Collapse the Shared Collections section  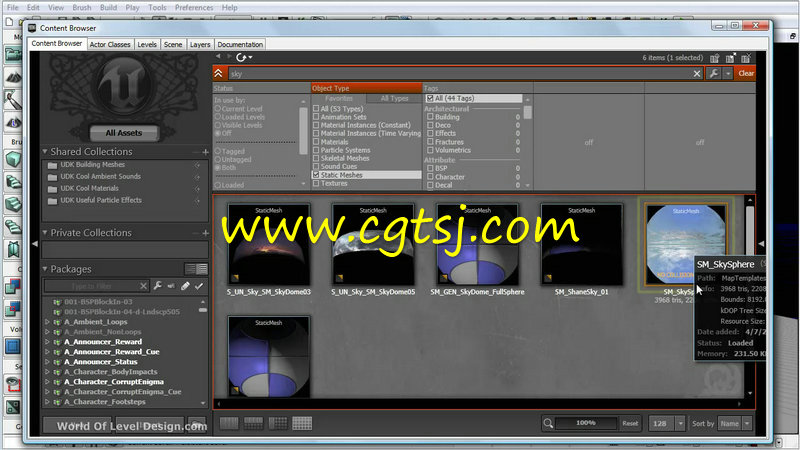[x=45, y=152]
